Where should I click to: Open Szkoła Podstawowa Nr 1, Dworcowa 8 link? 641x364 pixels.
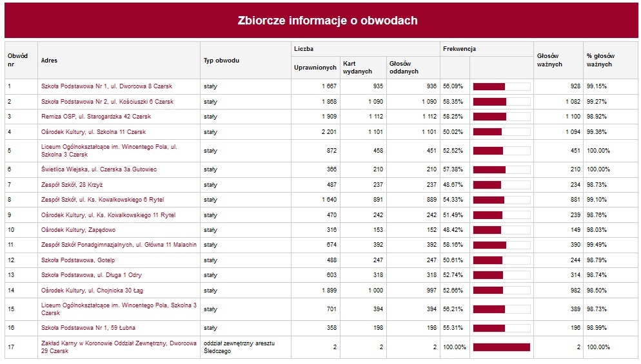(x=106, y=86)
